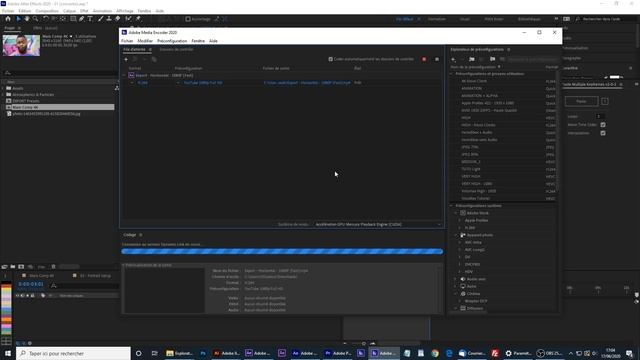Viewport: 640px width, 360px height.
Task: Click the output file path link in queue
Action: pos(307,83)
